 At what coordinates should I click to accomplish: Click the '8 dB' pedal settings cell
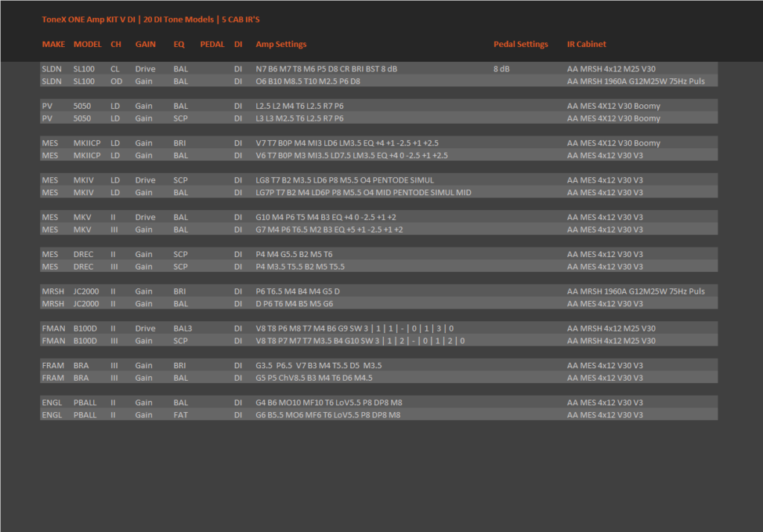(x=501, y=69)
